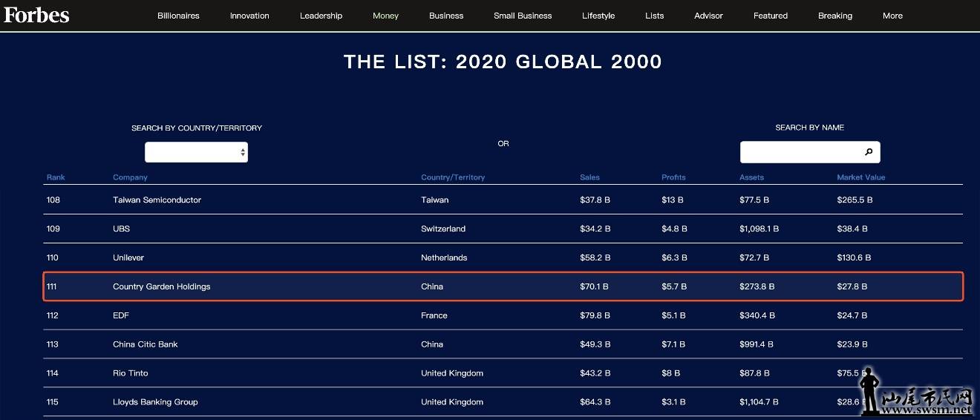Click the list title heading
This screenshot has width=980, height=420.
pyautogui.click(x=503, y=62)
